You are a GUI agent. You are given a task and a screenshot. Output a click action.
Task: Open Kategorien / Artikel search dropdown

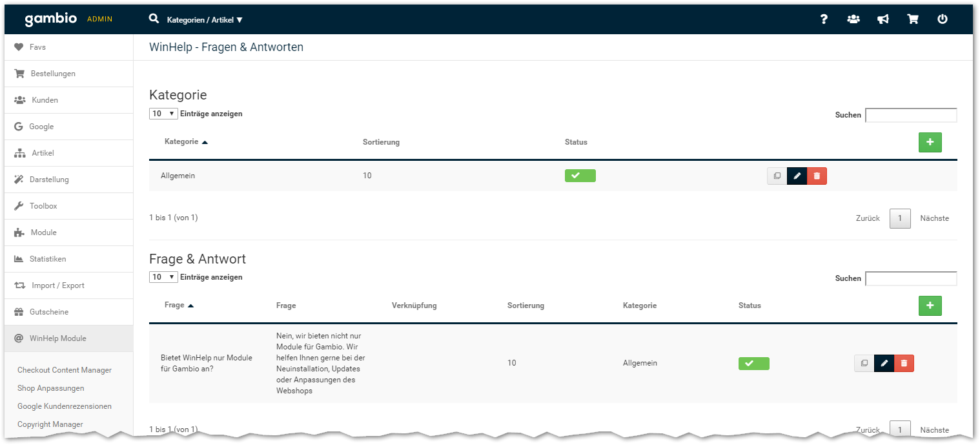tap(205, 20)
